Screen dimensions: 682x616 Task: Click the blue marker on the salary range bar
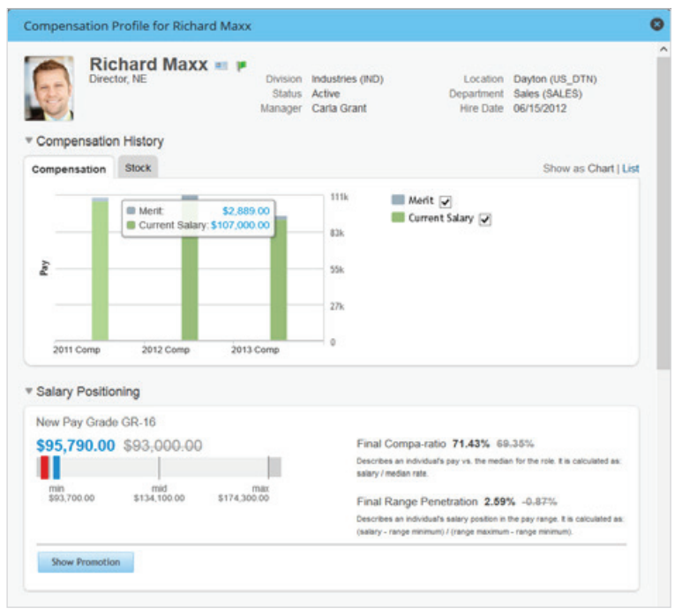(56, 468)
